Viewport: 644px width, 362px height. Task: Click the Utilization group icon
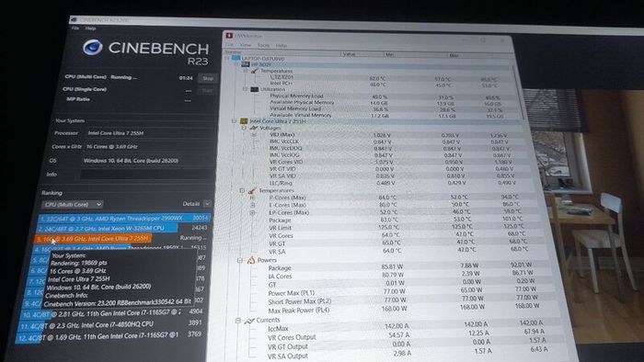coord(254,89)
